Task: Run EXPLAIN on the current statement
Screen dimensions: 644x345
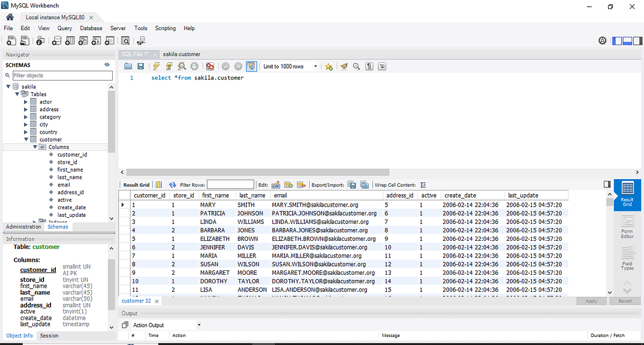Action: pos(182,67)
